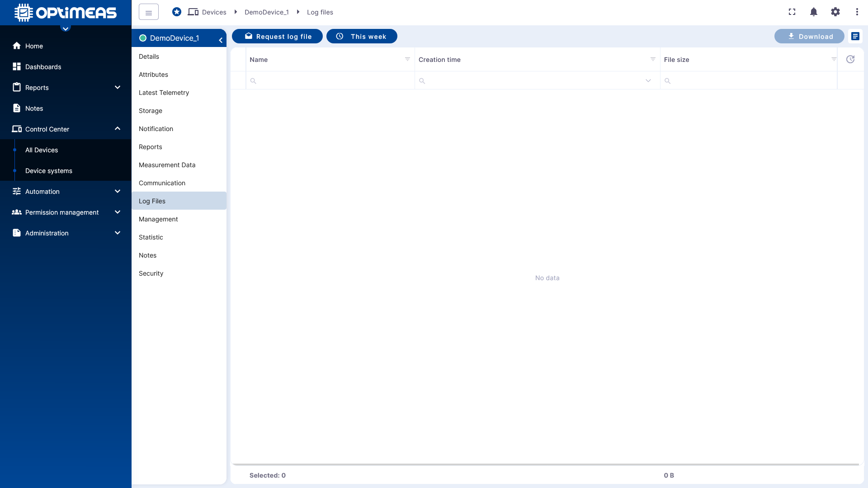Sort by the Name column header
This screenshot has width=868, height=488.
(x=259, y=60)
